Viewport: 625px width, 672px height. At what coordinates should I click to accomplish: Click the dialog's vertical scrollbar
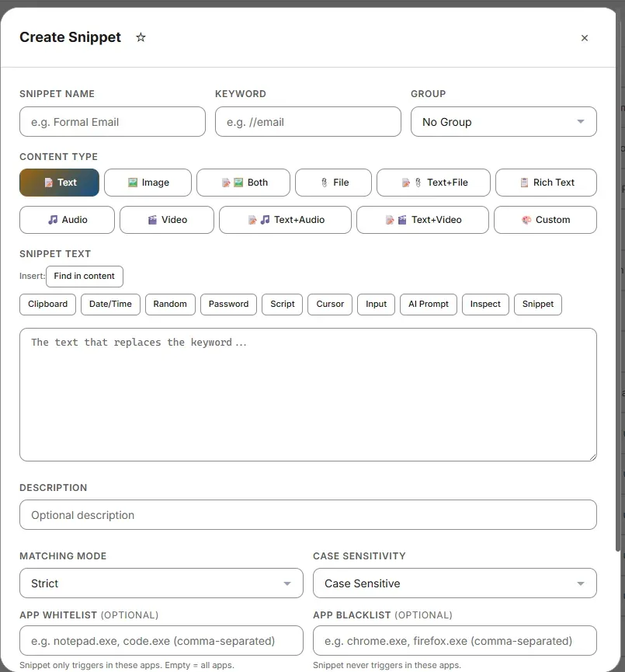tap(618, 283)
